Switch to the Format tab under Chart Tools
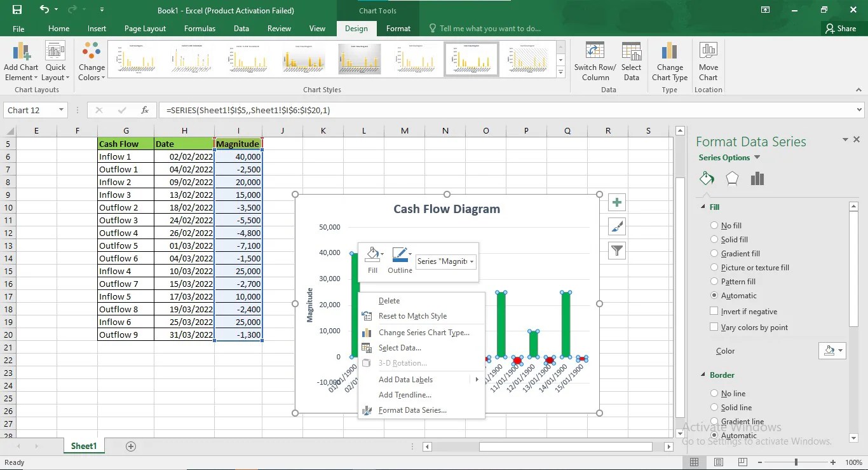This screenshot has height=470, width=868. (x=398, y=29)
